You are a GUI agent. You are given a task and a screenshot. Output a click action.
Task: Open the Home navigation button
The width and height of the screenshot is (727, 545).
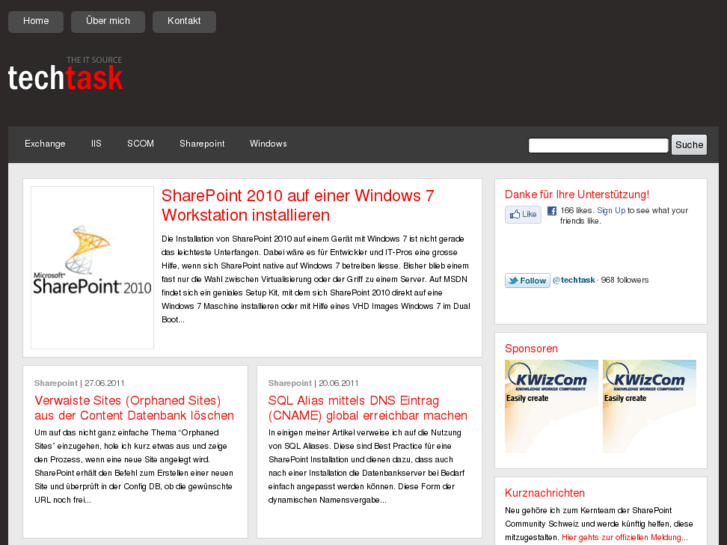36,21
